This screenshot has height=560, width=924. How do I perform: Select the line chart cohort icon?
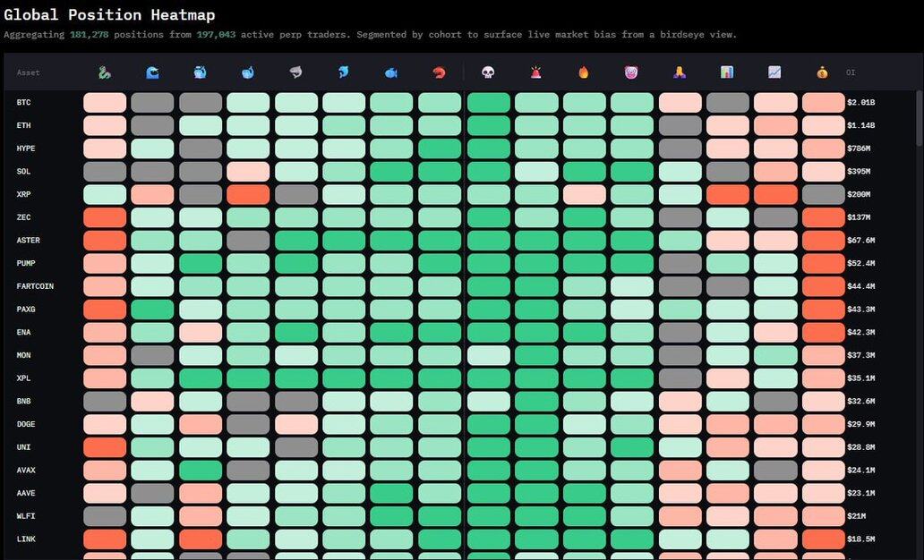[774, 72]
